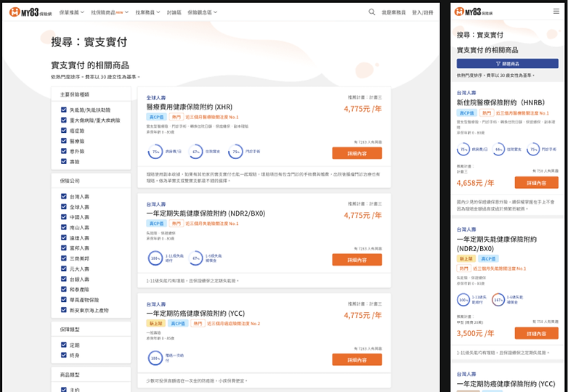Click 詳細內容 button on desktop YCC card
Image resolution: width=568 pixels, height=392 pixels.
357,359
